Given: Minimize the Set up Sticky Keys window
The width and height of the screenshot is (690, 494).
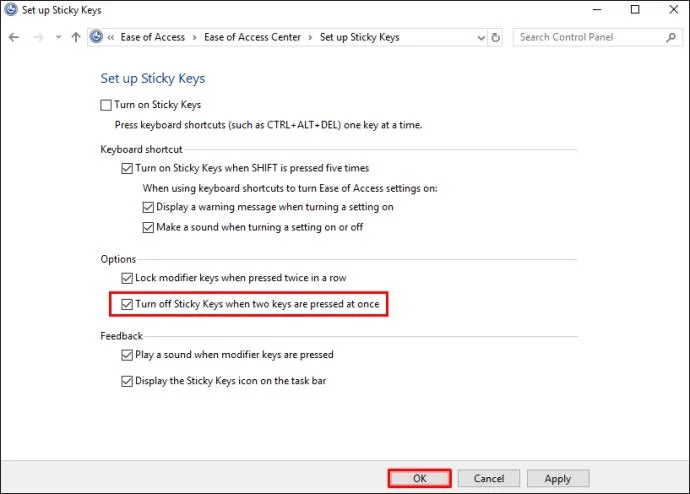Looking at the screenshot, I should click(597, 9).
